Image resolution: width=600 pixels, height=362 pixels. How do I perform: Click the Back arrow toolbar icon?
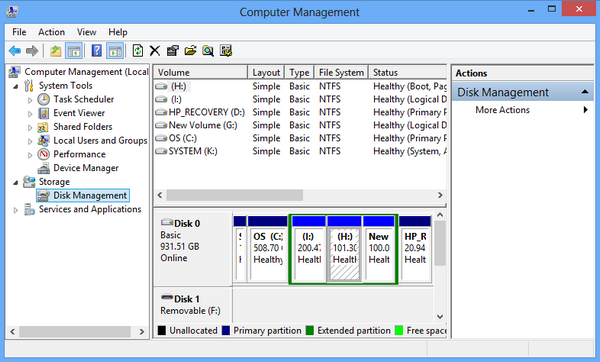(x=15, y=51)
